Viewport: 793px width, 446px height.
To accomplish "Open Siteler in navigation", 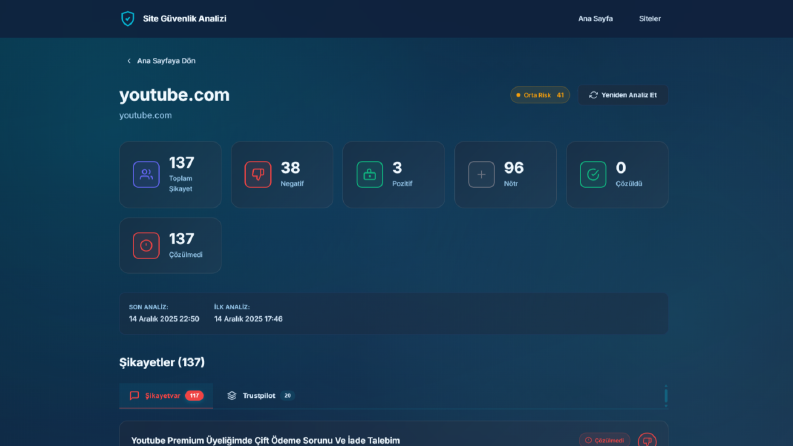I will (x=650, y=19).
